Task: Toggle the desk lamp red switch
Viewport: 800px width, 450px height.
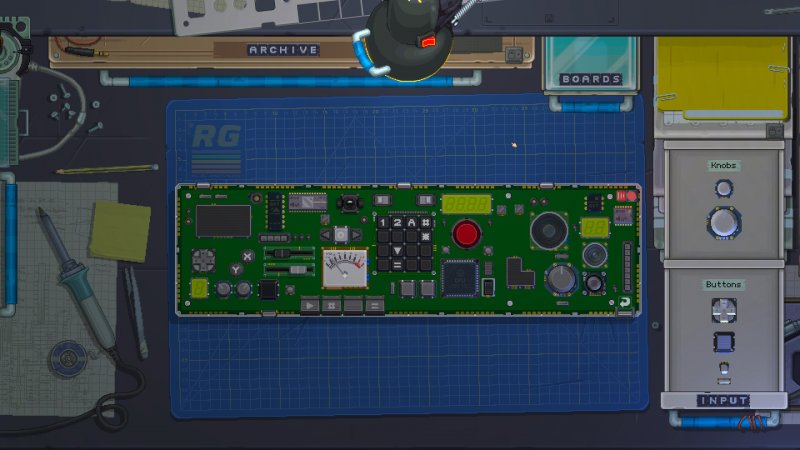Action: [428, 41]
